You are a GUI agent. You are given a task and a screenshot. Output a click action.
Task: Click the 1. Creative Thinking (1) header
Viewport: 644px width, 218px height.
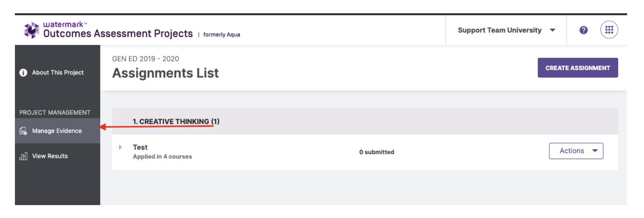[176, 122]
